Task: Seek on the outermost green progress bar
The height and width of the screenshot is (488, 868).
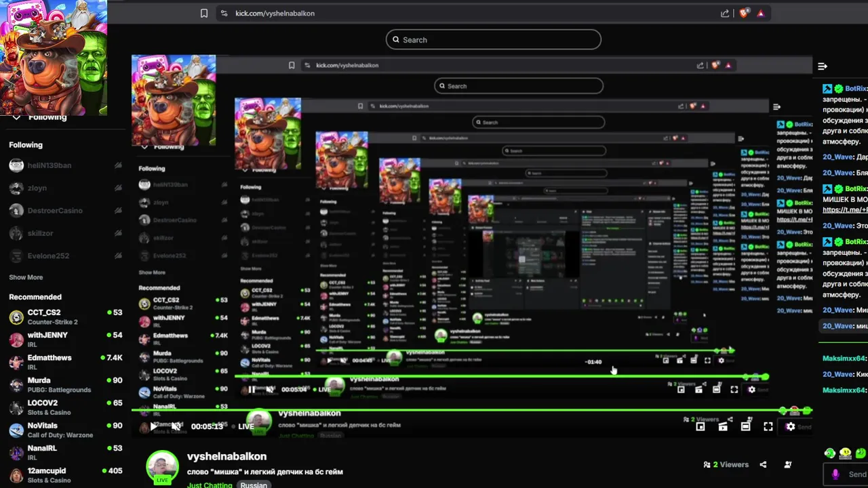Action: coord(471,410)
